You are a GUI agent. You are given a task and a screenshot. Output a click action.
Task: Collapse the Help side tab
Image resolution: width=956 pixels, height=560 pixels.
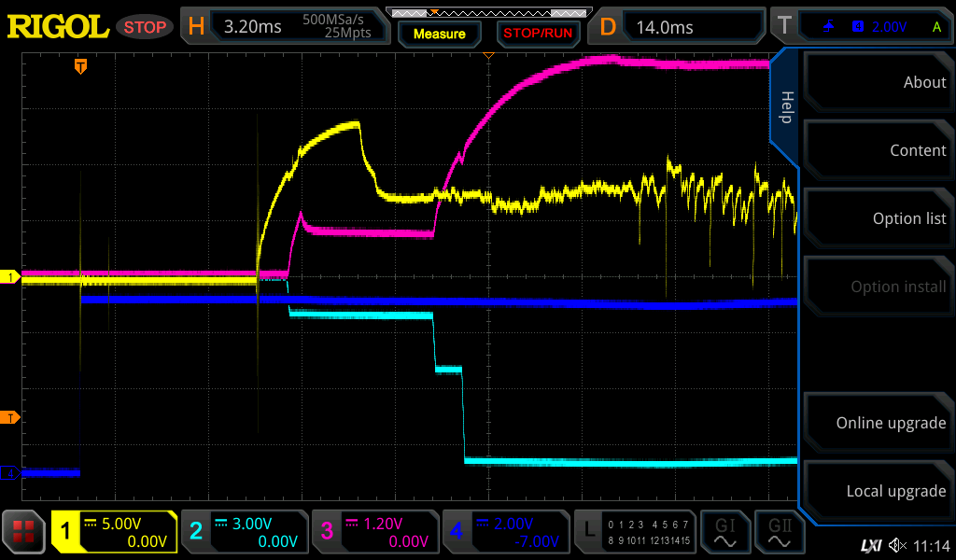[785, 107]
